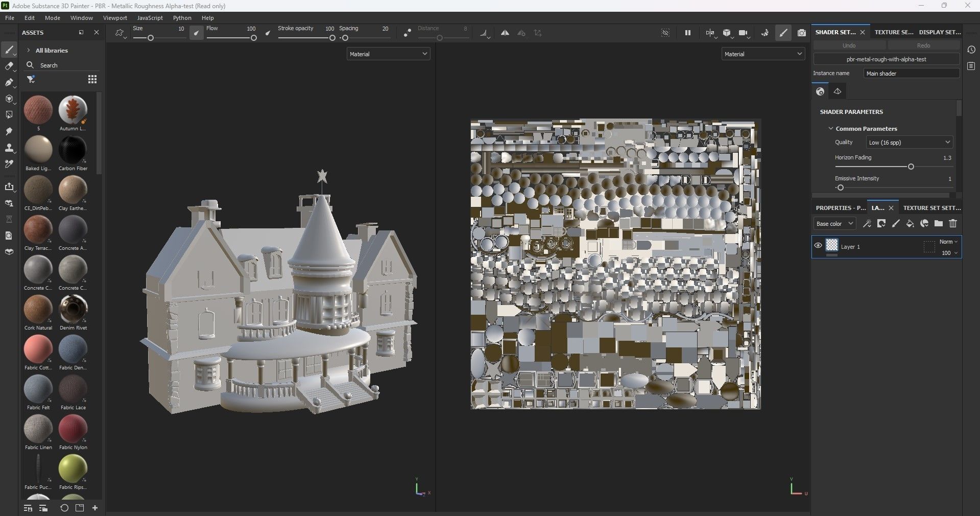Image resolution: width=980 pixels, height=516 pixels.
Task: Click the brush Size slider
Action: [x=158, y=38]
